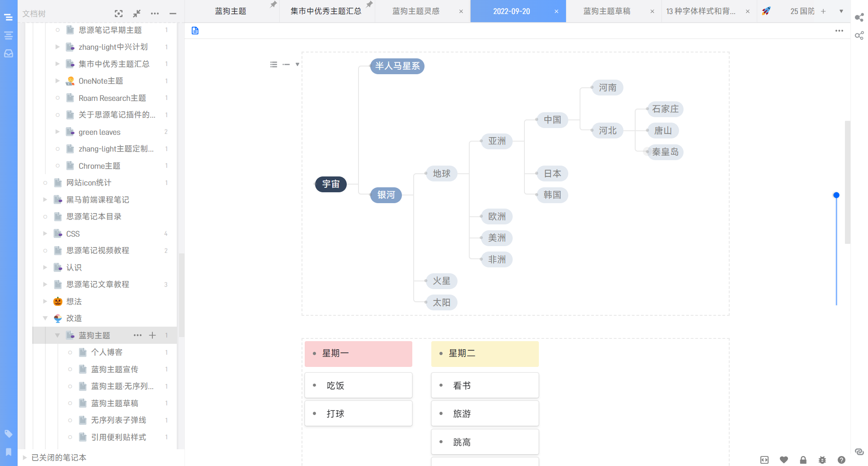Click the bug icon in status bar
The height and width of the screenshot is (466, 868).
(x=822, y=460)
